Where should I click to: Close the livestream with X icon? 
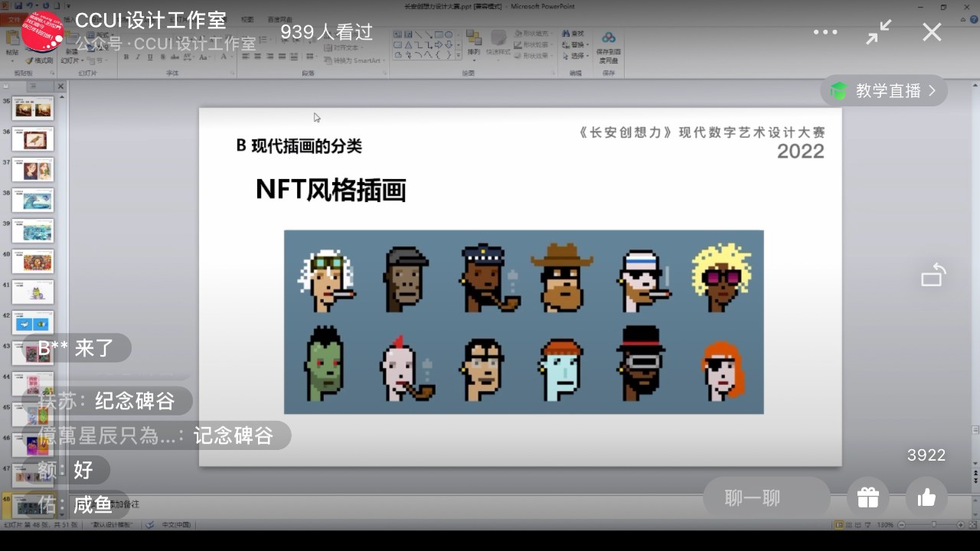(x=932, y=32)
